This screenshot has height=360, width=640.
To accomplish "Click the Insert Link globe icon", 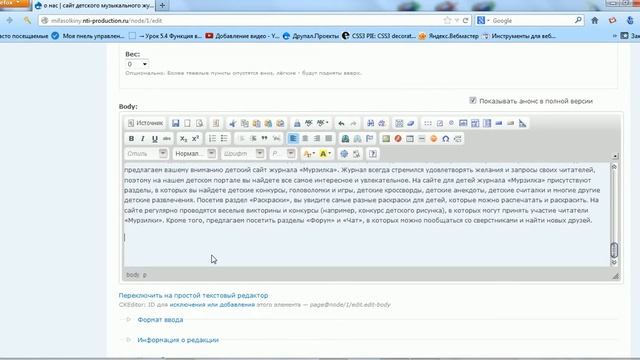I will tap(345, 139).
